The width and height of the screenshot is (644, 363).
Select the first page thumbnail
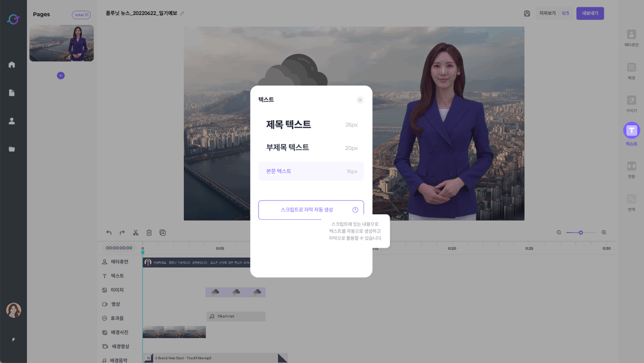pos(61,43)
